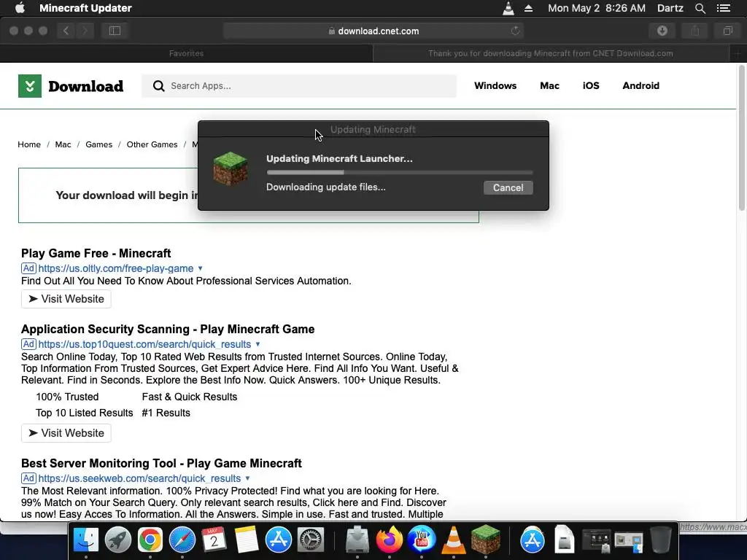The height and width of the screenshot is (560, 747).
Task: Go to Games breadcrumb
Action: 98,144
